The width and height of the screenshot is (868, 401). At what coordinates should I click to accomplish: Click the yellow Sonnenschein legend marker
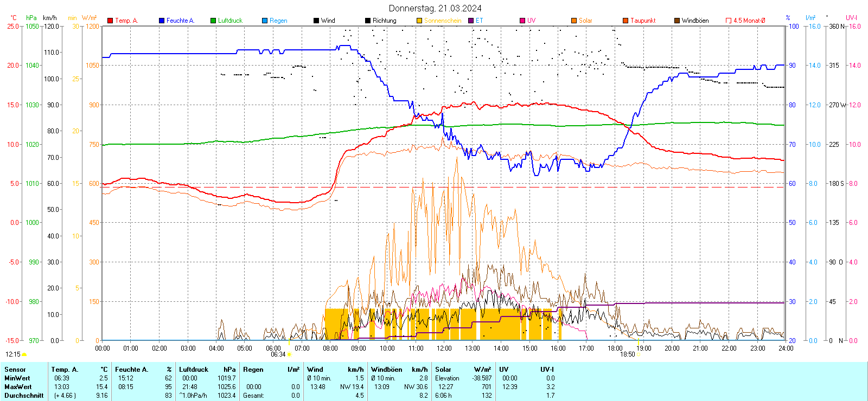(419, 21)
